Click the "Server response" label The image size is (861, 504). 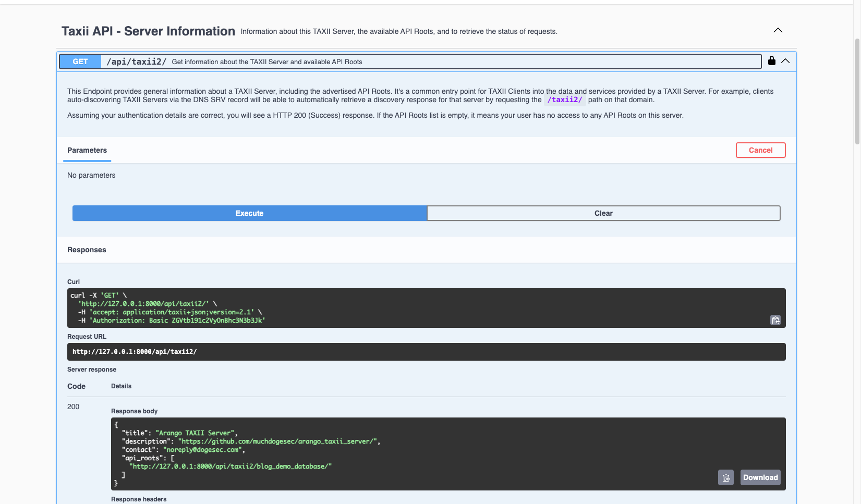(92, 370)
